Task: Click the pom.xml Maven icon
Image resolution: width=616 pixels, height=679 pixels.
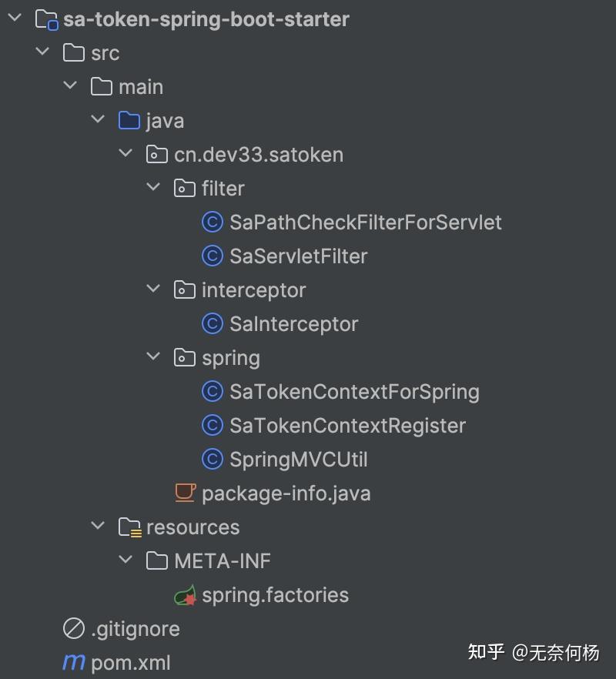Action: [74, 663]
